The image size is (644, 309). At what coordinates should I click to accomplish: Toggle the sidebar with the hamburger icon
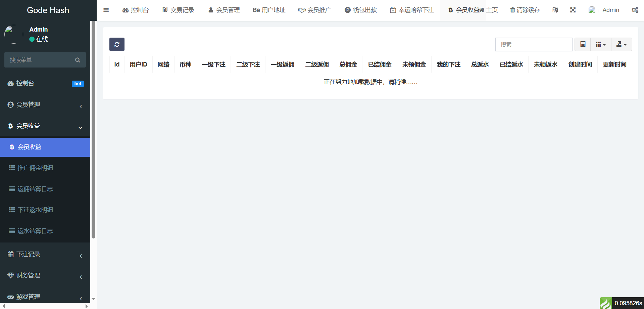(106, 10)
